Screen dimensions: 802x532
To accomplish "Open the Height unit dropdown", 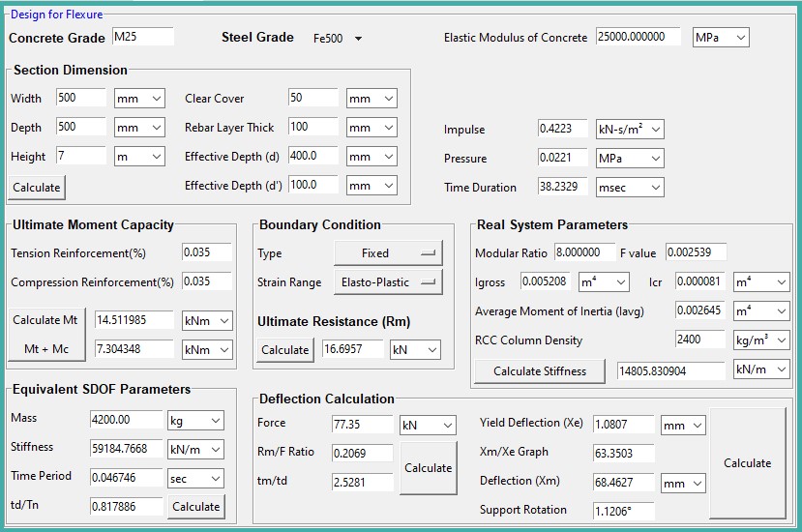I will coord(139,157).
